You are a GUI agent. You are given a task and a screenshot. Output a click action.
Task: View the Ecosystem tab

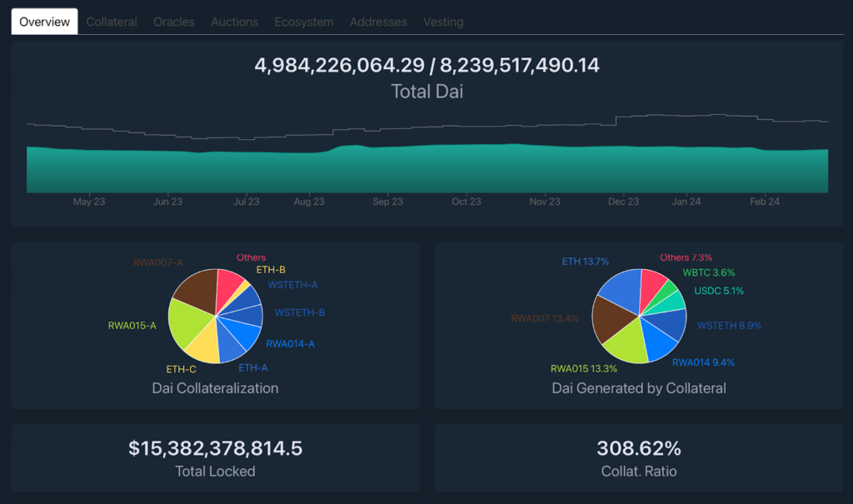point(304,22)
